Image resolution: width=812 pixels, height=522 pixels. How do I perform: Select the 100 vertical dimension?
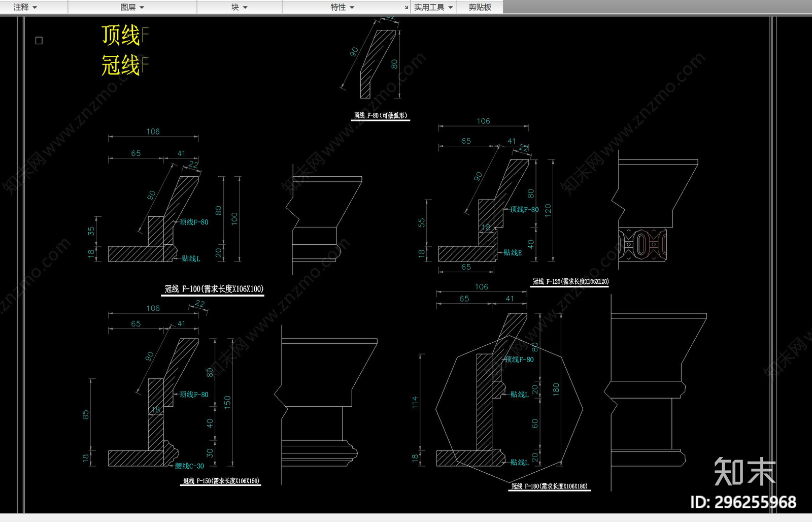234,219
